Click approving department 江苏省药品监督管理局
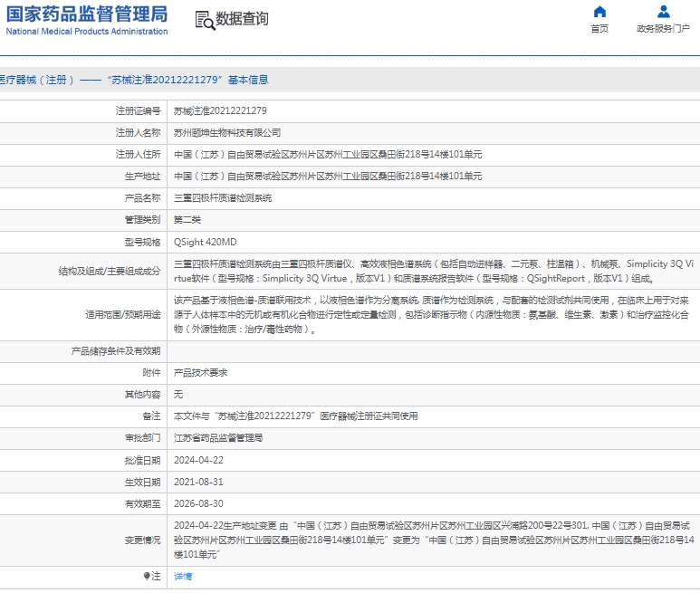700x593 pixels. point(218,437)
